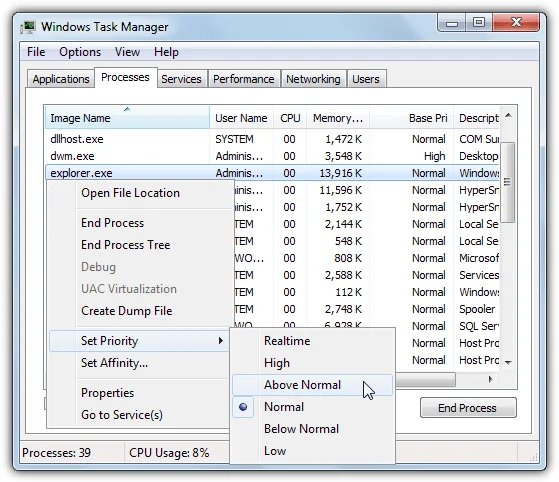This screenshot has width=559, height=482.
Task: Click the vertical scrollbar up arrow
Action: click(508, 115)
